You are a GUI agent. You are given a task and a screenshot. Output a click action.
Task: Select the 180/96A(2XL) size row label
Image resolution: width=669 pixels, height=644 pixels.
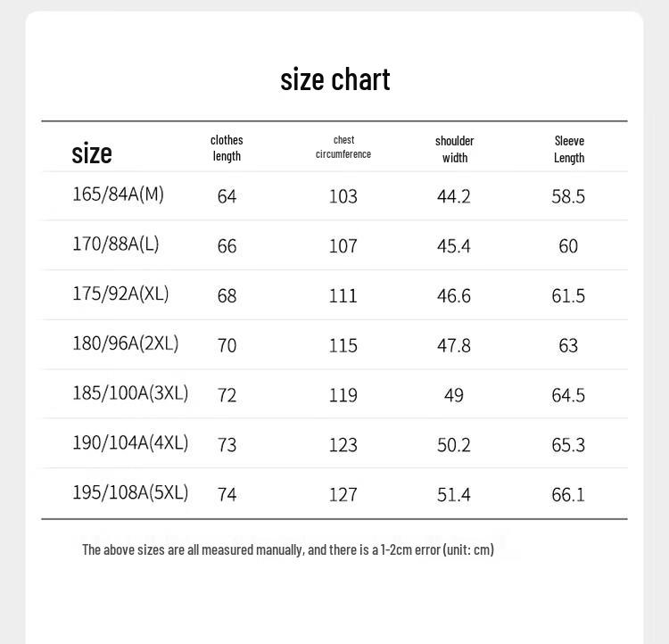(126, 343)
